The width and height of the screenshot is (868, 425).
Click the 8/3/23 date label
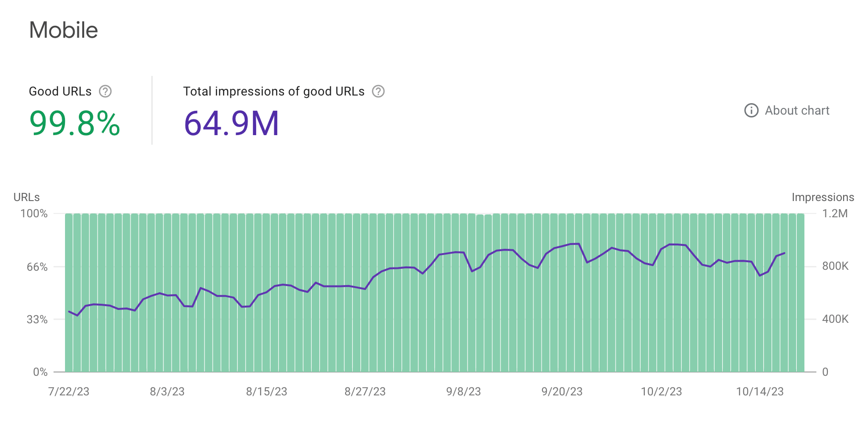pyautogui.click(x=167, y=392)
